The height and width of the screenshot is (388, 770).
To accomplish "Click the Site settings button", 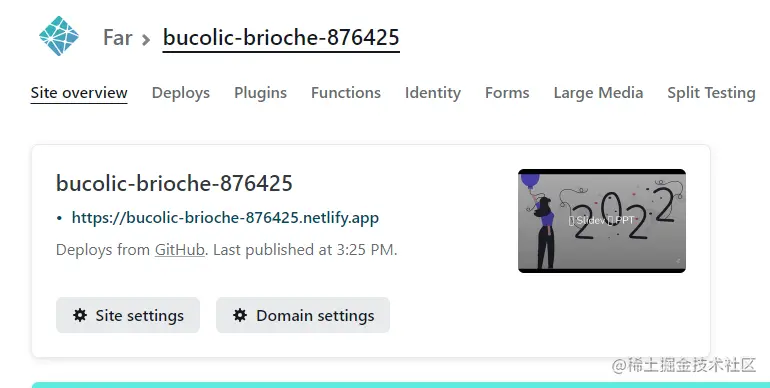I will pyautogui.click(x=128, y=315).
